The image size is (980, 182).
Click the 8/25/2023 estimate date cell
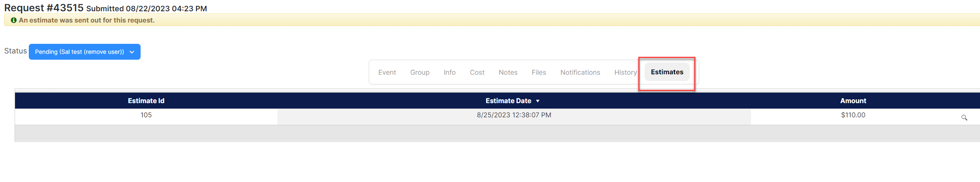[514, 115]
